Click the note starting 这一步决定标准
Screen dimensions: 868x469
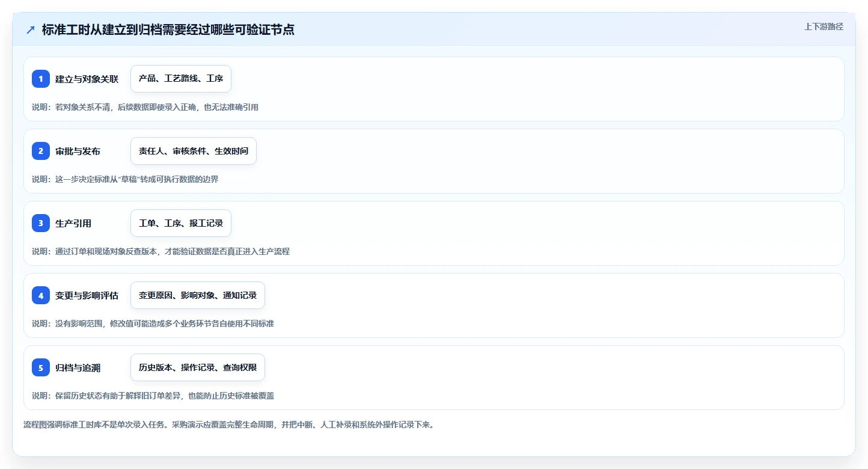125,179
